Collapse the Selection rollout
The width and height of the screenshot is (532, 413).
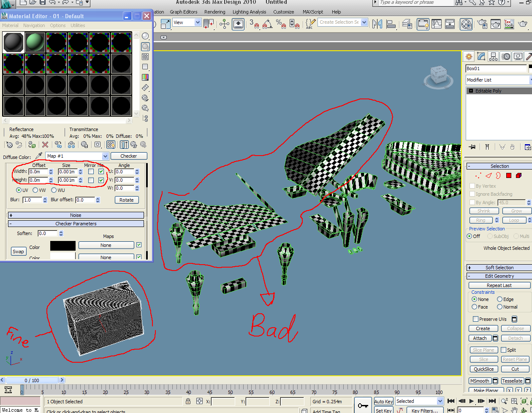point(499,166)
